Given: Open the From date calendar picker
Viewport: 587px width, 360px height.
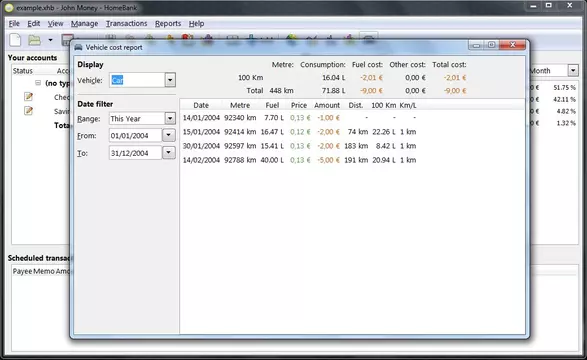Looking at the screenshot, I should click(168, 135).
